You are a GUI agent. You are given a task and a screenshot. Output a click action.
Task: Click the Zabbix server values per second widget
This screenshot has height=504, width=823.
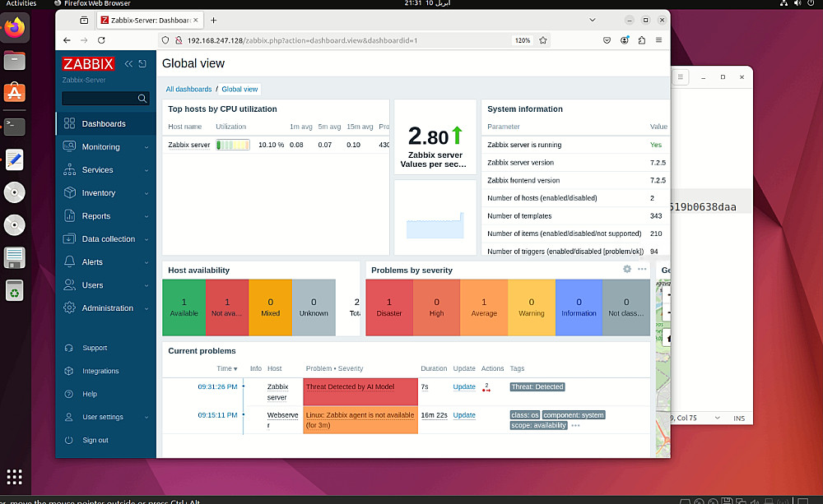[x=435, y=137]
